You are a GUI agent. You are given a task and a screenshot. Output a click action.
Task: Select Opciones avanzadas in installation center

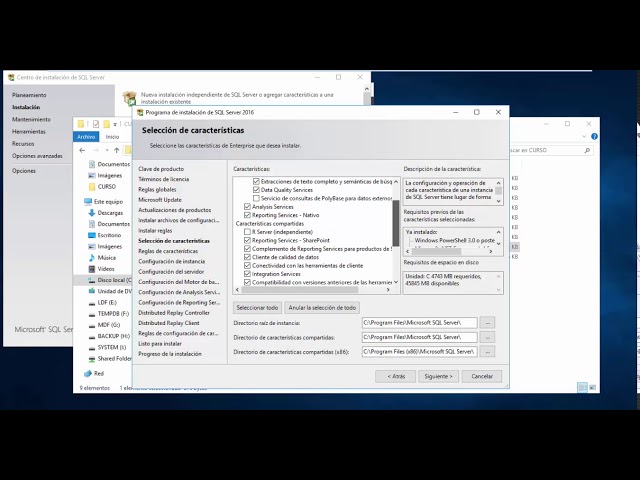(x=37, y=156)
